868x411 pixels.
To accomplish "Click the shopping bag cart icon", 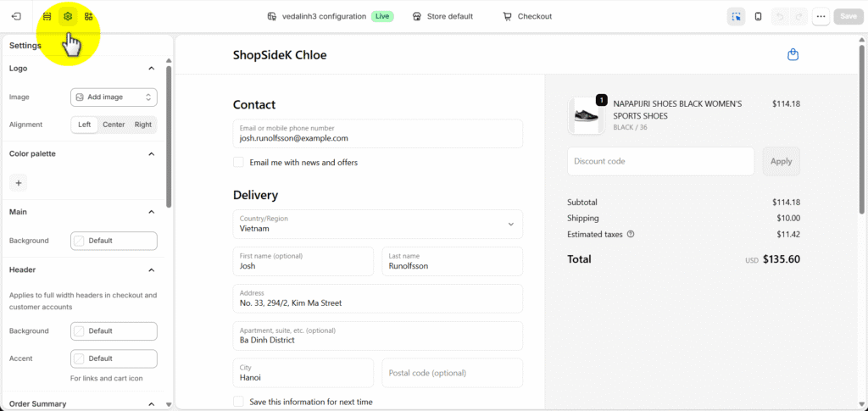I will coord(793,55).
